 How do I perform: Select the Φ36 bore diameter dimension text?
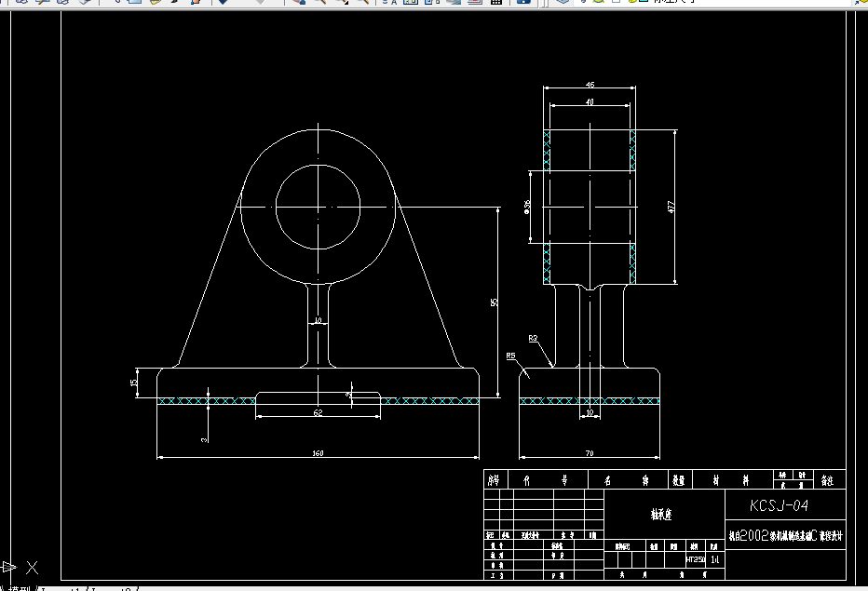(527, 207)
